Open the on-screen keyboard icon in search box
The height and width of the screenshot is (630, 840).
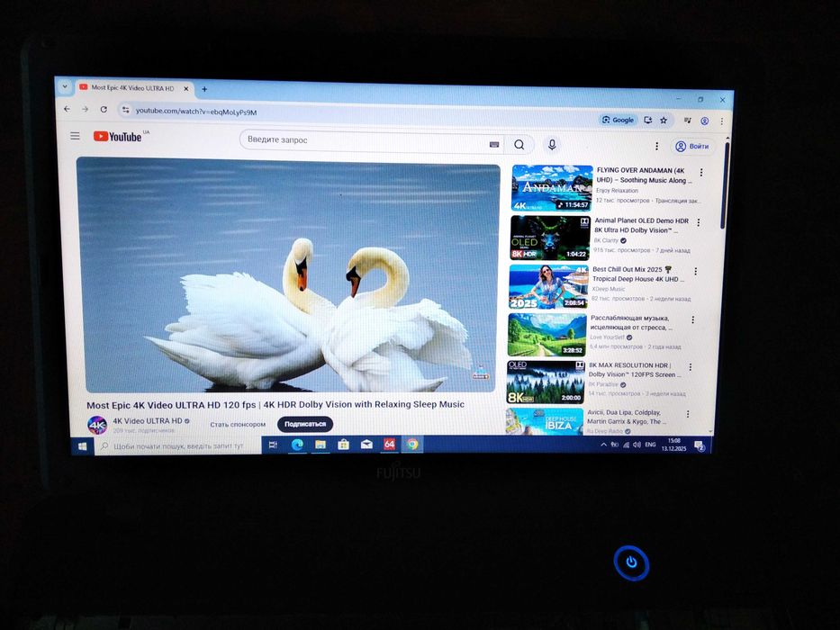pyautogui.click(x=494, y=145)
